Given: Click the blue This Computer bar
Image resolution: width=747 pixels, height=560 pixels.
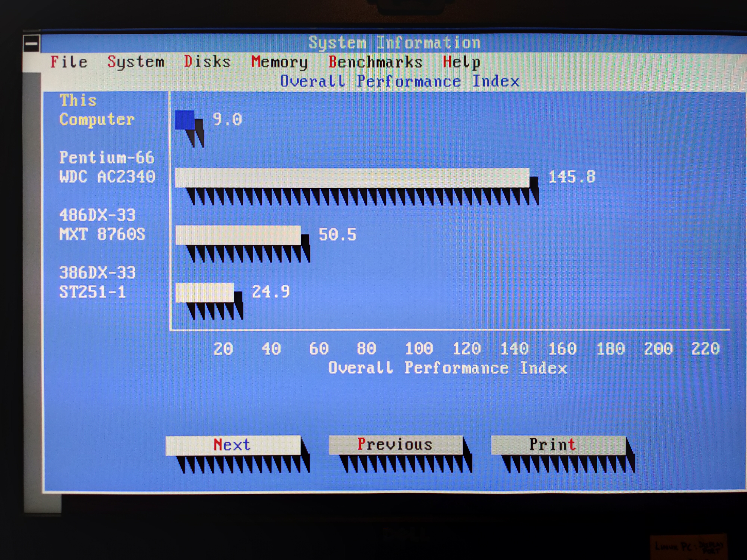Looking at the screenshot, I should 184,120.
